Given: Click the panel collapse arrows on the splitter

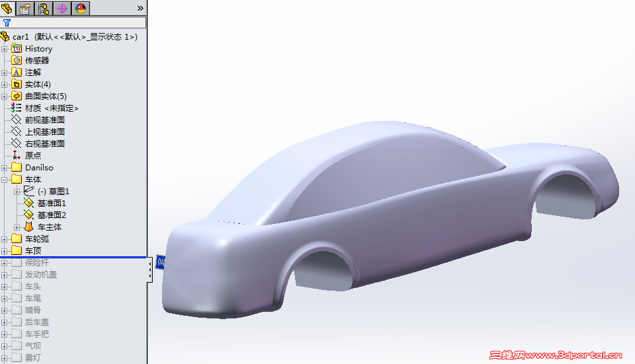Looking at the screenshot, I should (150, 270).
